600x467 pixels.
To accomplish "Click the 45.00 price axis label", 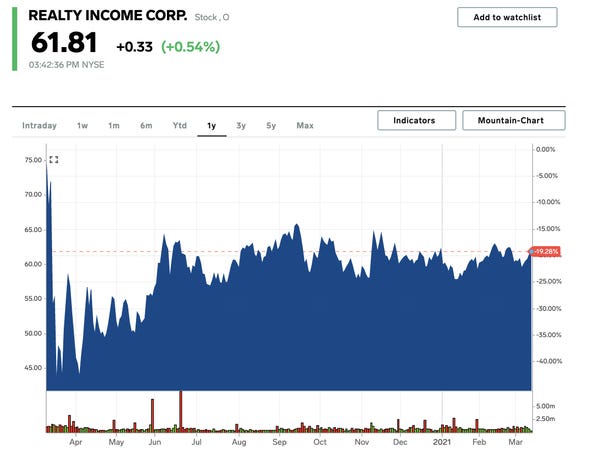I will (33, 368).
